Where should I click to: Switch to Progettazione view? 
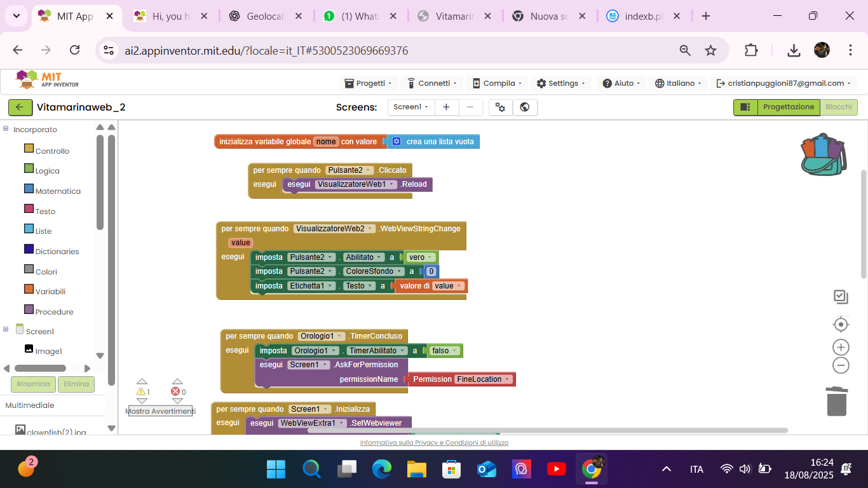pos(788,107)
